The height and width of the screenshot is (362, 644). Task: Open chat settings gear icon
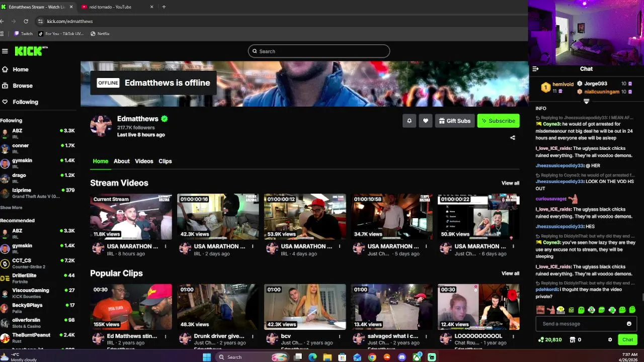tap(610, 339)
